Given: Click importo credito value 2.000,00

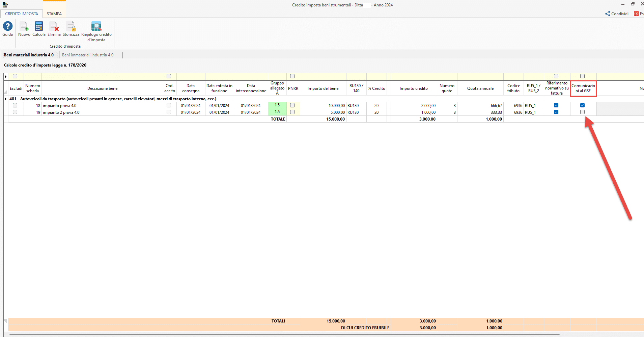Looking at the screenshot, I should pyautogui.click(x=414, y=106).
